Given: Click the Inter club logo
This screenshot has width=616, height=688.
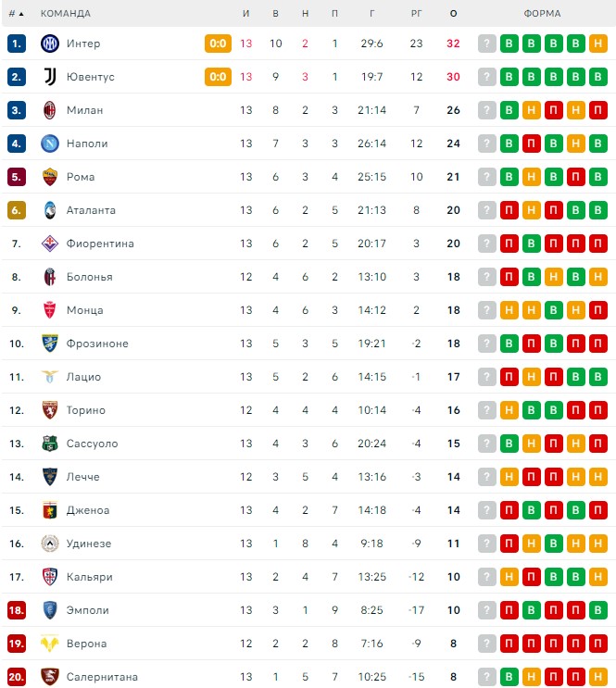Looking at the screenshot, I should (x=50, y=44).
